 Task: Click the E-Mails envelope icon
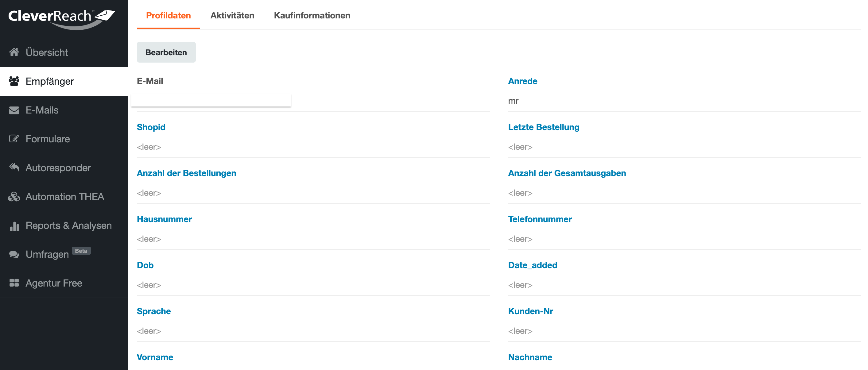click(x=14, y=110)
